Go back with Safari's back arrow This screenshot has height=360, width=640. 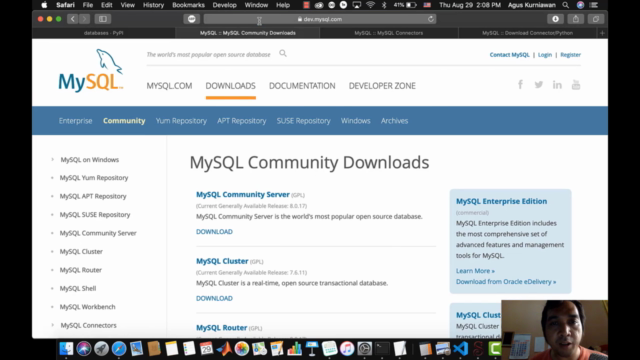pyautogui.click(x=73, y=19)
